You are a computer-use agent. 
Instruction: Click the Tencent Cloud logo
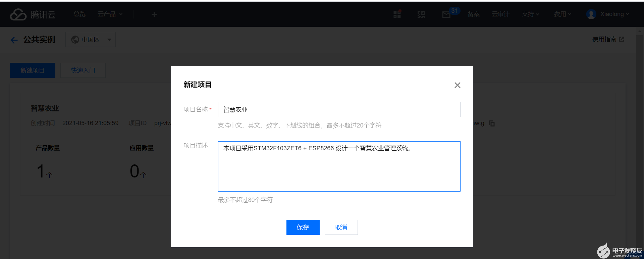click(33, 14)
